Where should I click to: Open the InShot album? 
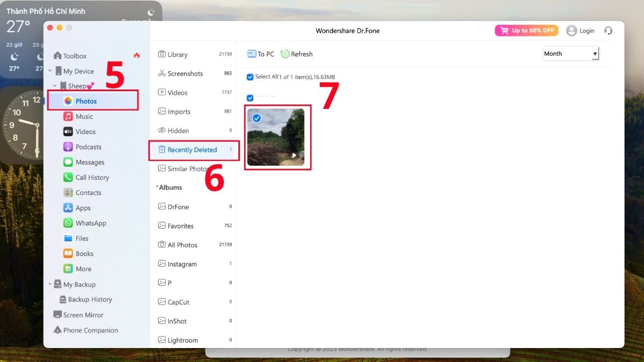click(194, 321)
